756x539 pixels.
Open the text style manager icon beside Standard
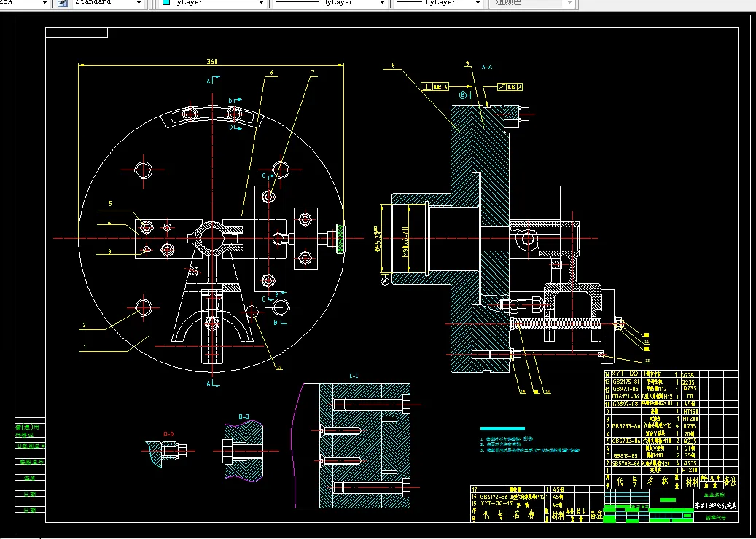pos(63,3)
